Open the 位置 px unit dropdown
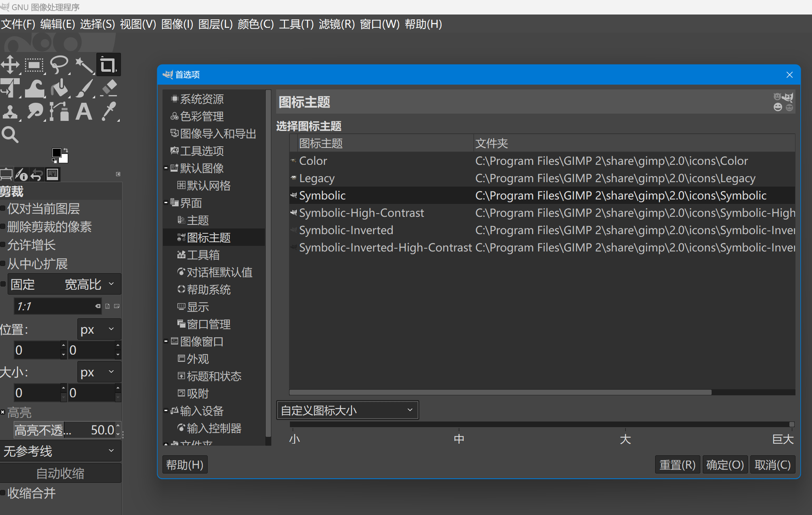The image size is (812, 515). (99, 329)
